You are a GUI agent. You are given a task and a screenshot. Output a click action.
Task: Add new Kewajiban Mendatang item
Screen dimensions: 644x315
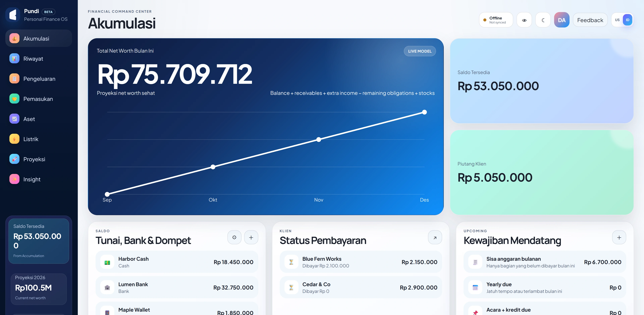619,237
